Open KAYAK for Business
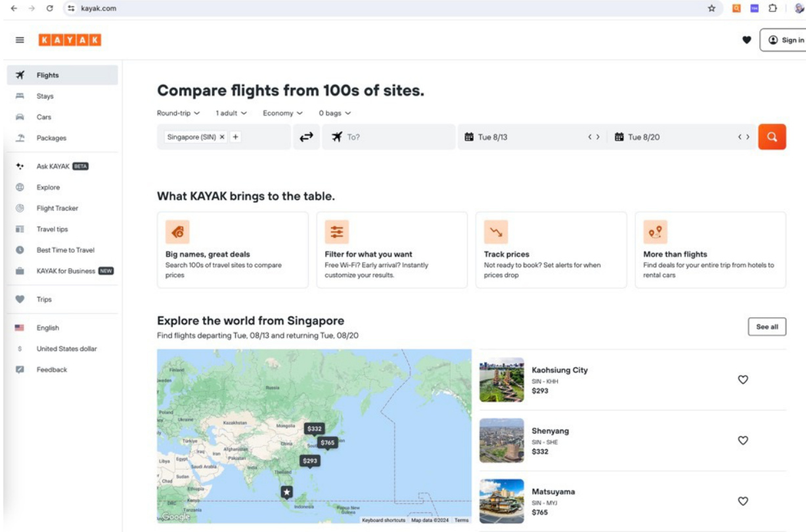This screenshot has width=806, height=532. (62, 271)
